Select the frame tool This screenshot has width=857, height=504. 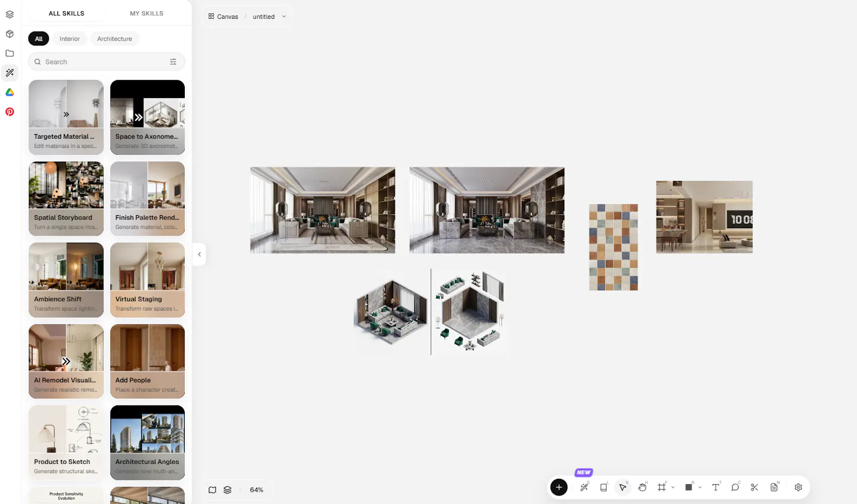[x=662, y=487]
